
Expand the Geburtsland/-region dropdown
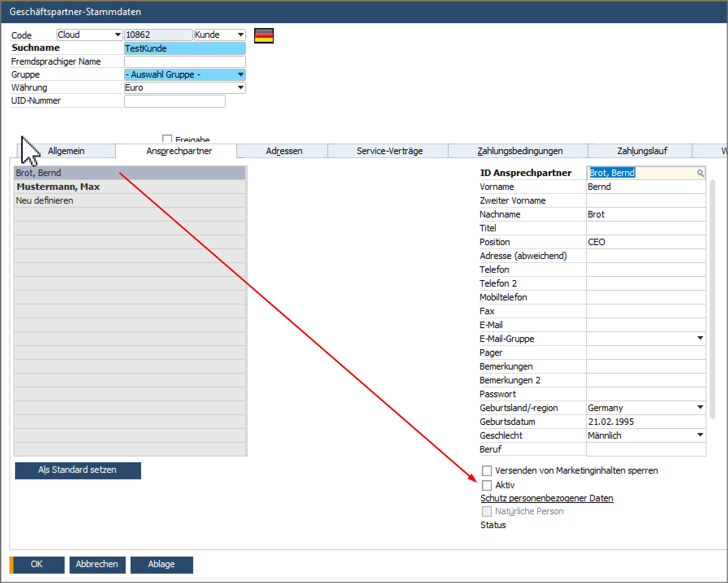click(700, 408)
